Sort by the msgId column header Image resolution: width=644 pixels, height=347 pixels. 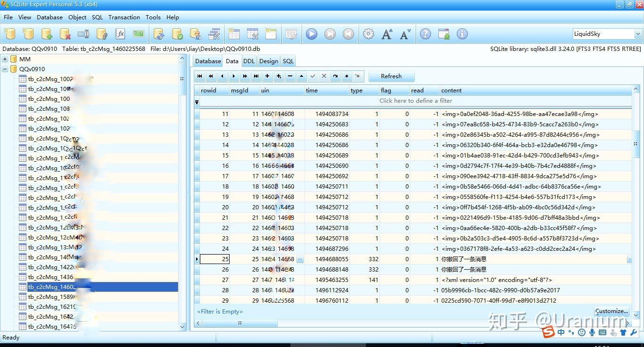pyautogui.click(x=244, y=91)
